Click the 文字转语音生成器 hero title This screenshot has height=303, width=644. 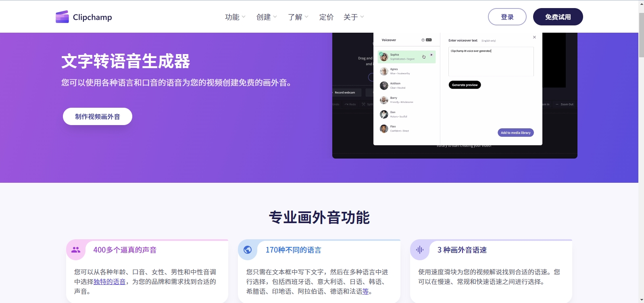pos(125,61)
